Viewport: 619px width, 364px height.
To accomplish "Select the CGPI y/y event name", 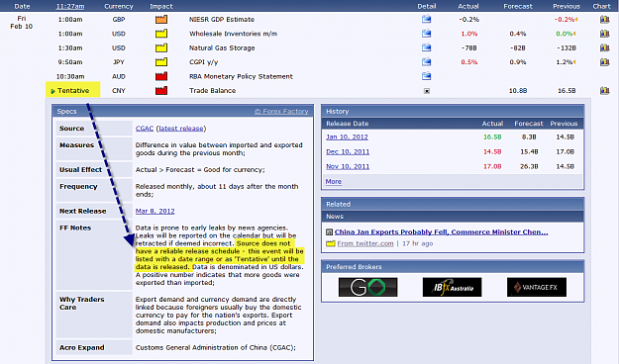I will tap(203, 62).
